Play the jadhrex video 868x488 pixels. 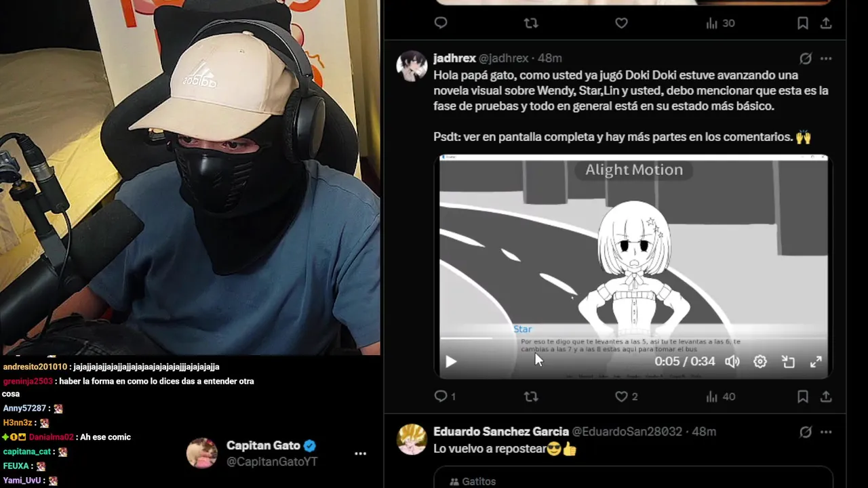pyautogui.click(x=451, y=362)
